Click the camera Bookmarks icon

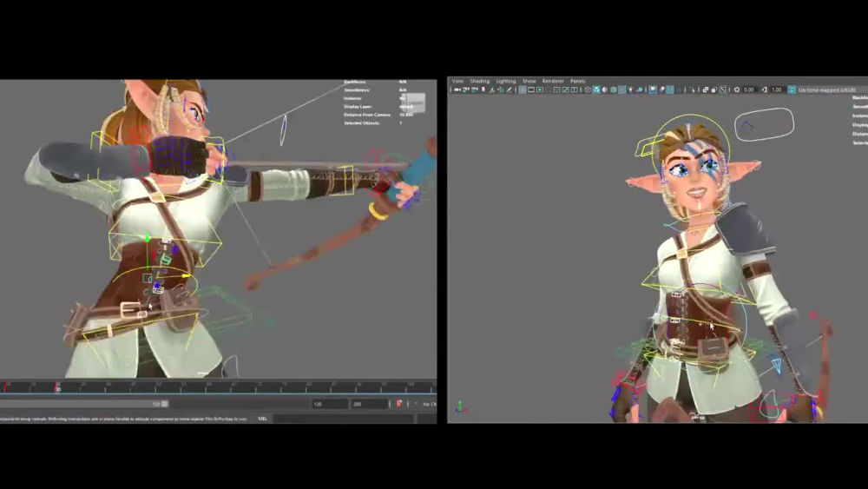pyautogui.click(x=483, y=89)
